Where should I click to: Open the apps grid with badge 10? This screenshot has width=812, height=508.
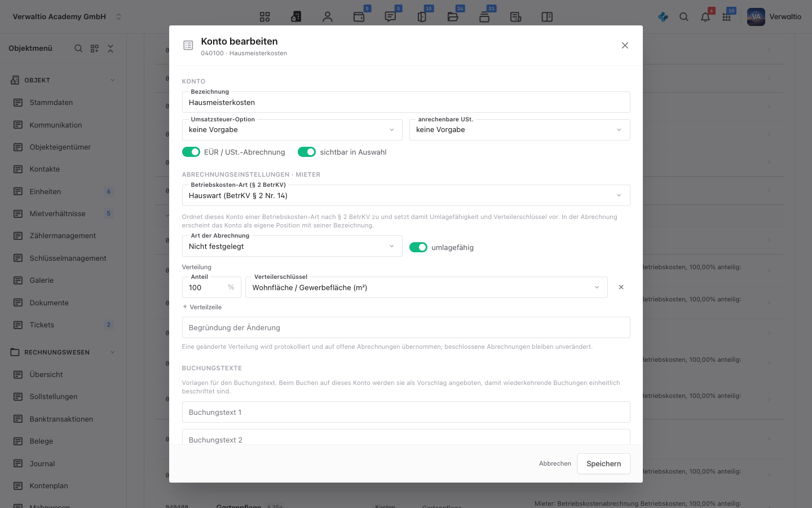[727, 17]
